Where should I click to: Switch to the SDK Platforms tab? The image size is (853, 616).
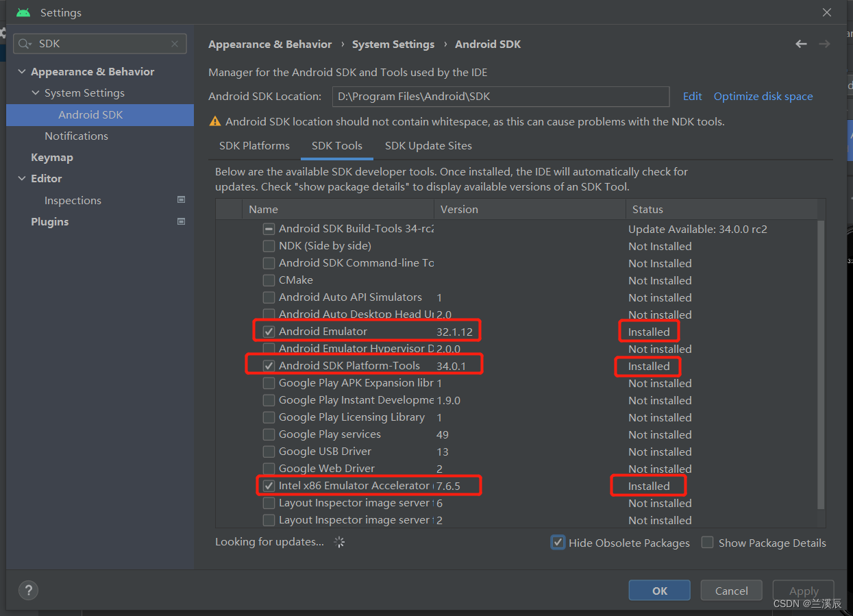[254, 145]
